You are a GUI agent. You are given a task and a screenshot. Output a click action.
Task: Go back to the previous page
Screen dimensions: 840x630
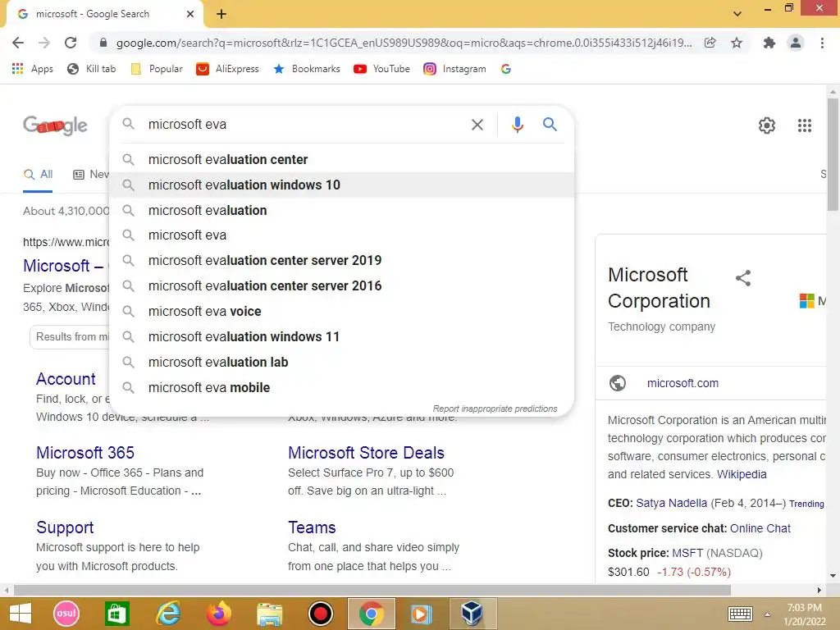click(18, 43)
